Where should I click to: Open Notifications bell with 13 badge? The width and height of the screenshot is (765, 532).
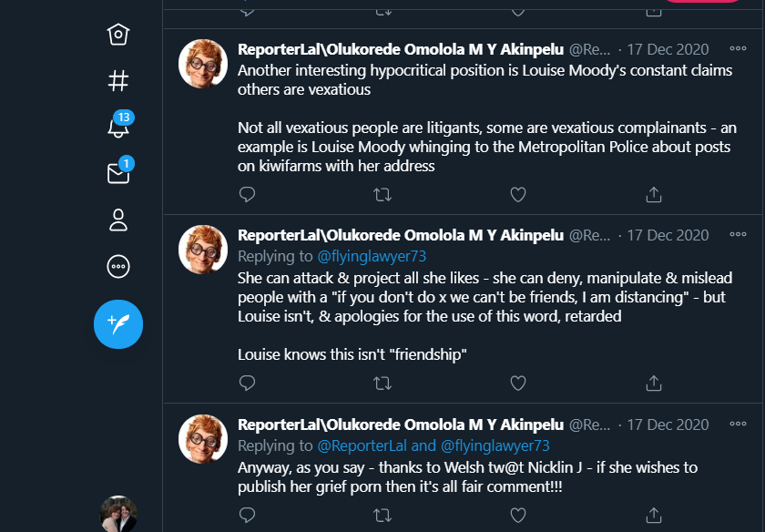118,127
